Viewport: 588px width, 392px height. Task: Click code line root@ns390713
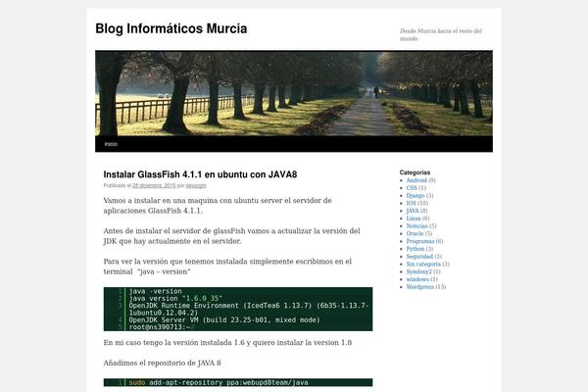162,327
